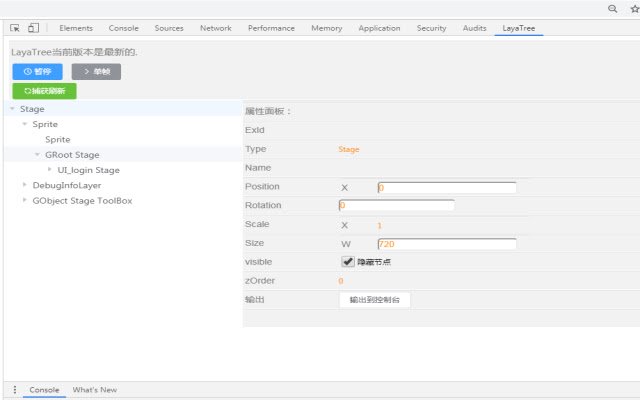The width and height of the screenshot is (640, 400).
Task: Open the Memory tab
Action: point(327,28)
